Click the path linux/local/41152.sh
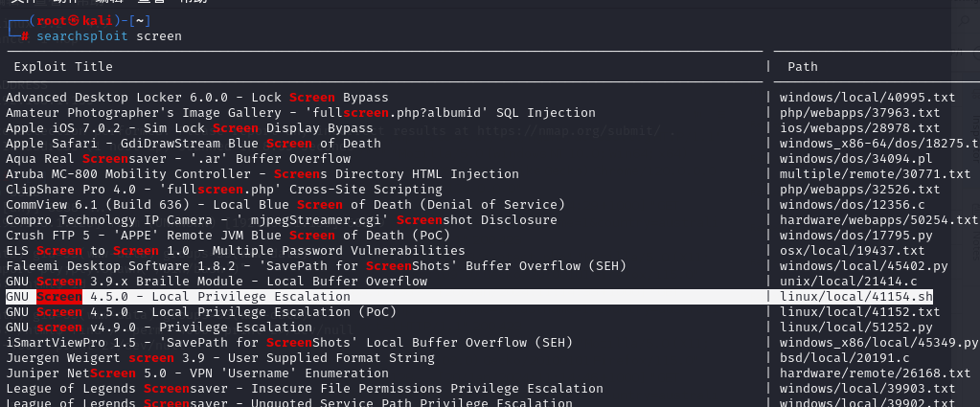This screenshot has width=980, height=407. [855, 312]
